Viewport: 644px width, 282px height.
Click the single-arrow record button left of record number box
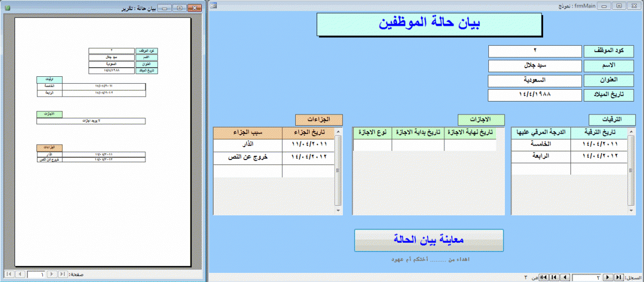click(565, 277)
